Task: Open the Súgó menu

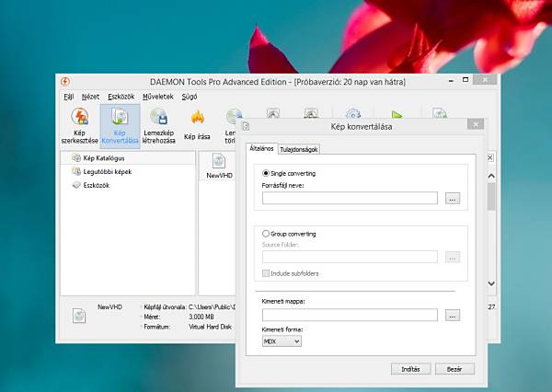Action: [190, 97]
